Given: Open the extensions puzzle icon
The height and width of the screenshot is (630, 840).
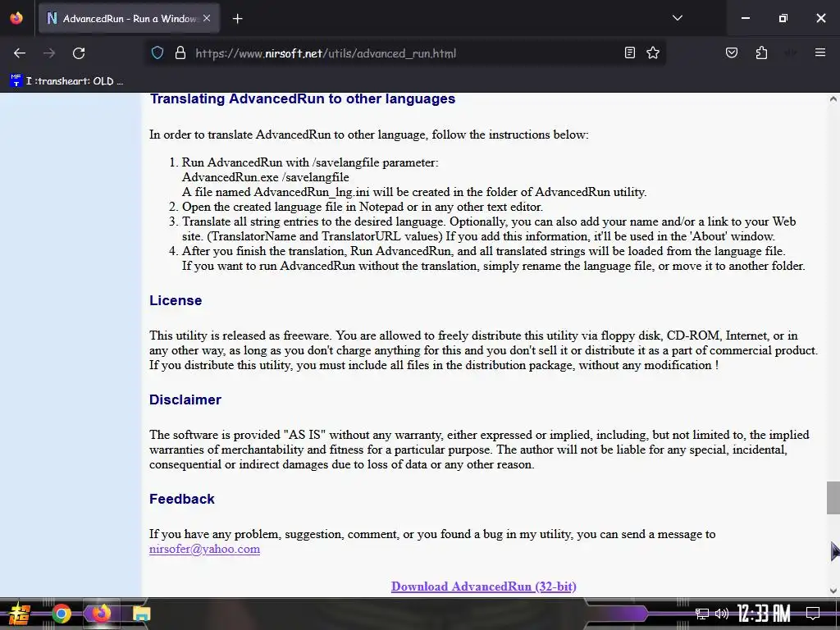Looking at the screenshot, I should click(x=761, y=52).
